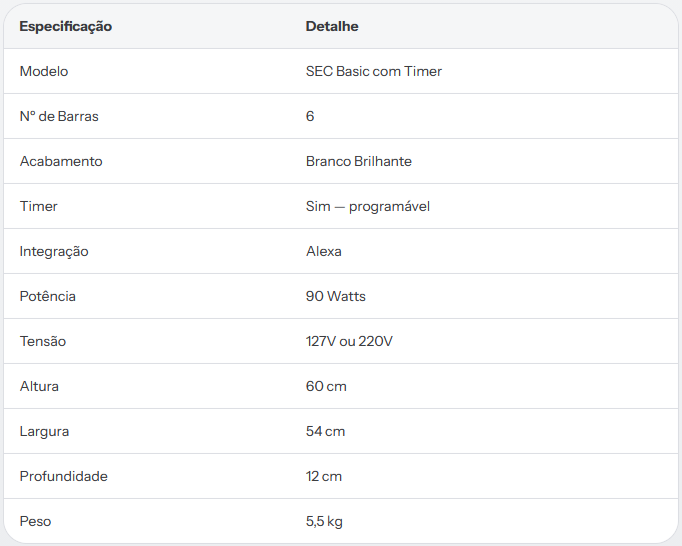Viewport: 682px width, 546px height.
Task: Select the Timer row label
Action: (x=39, y=206)
